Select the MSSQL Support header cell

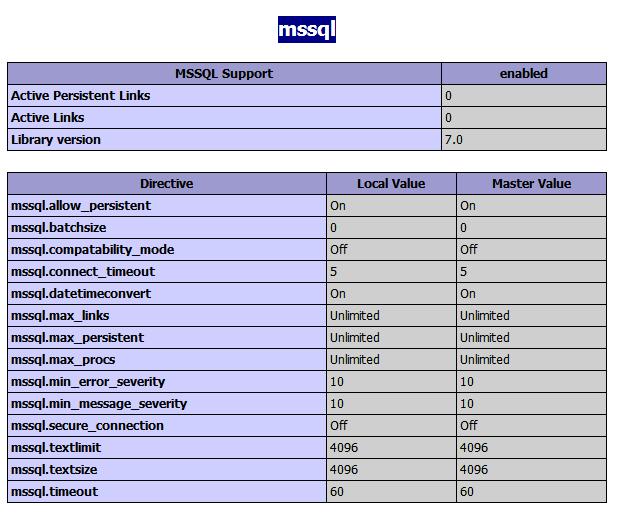pyautogui.click(x=224, y=74)
